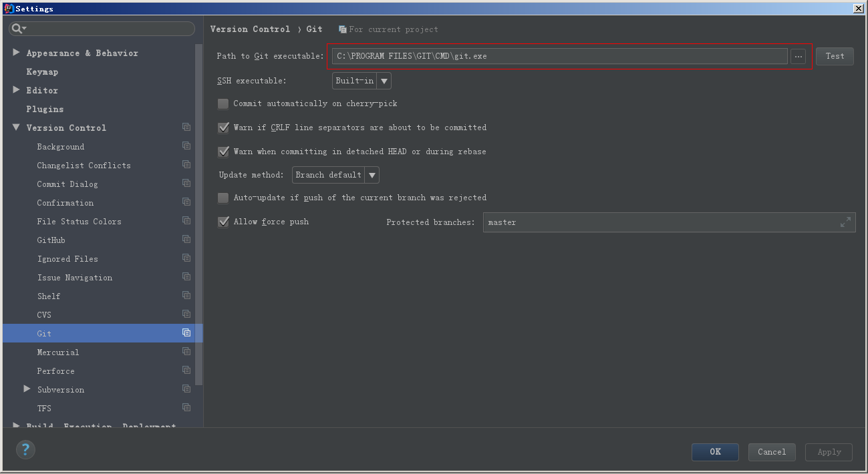Select the CVS settings entry

point(44,314)
